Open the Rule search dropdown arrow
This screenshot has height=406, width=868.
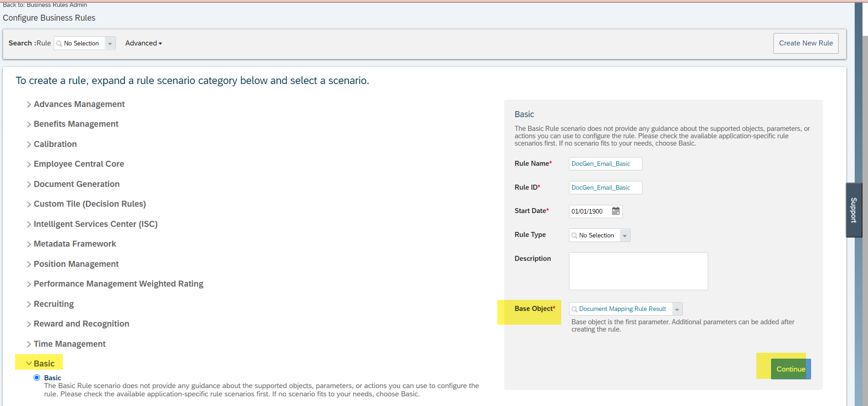(110, 43)
